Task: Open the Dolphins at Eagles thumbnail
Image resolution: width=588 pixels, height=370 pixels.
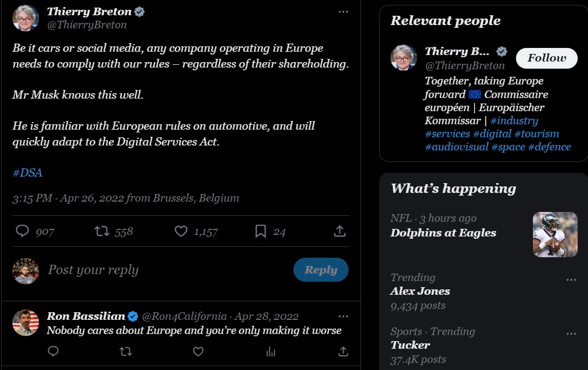Action: point(555,234)
